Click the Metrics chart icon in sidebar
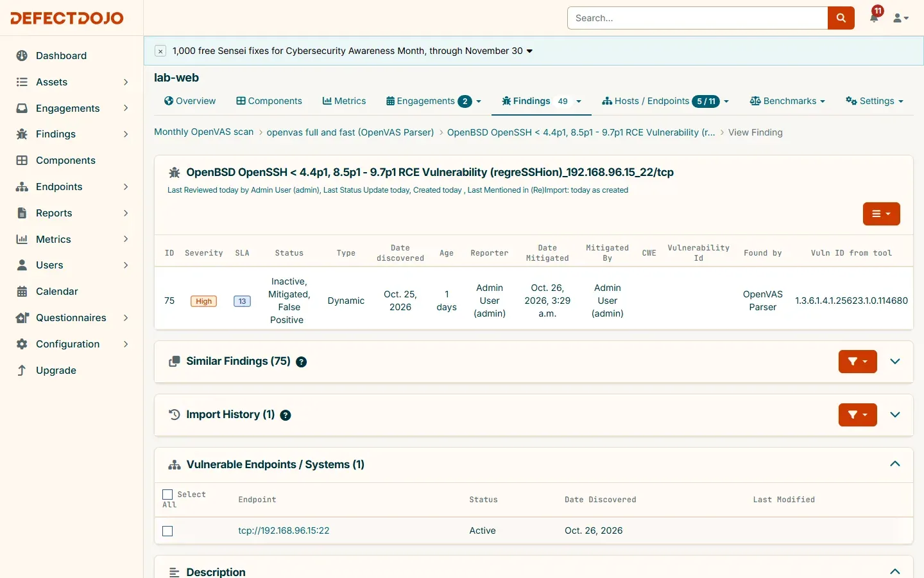 pos(22,239)
